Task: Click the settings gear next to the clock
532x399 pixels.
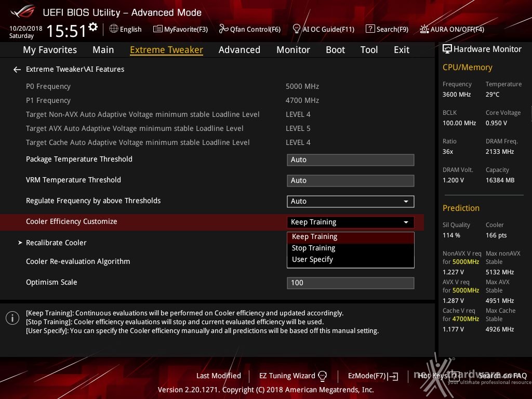Action: tap(92, 26)
